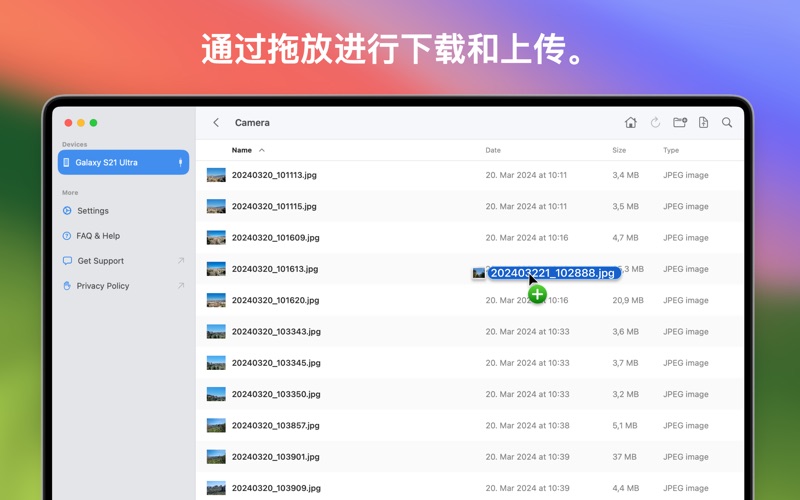Open search with the magnifier icon
The height and width of the screenshot is (500, 800).
pyautogui.click(x=727, y=122)
